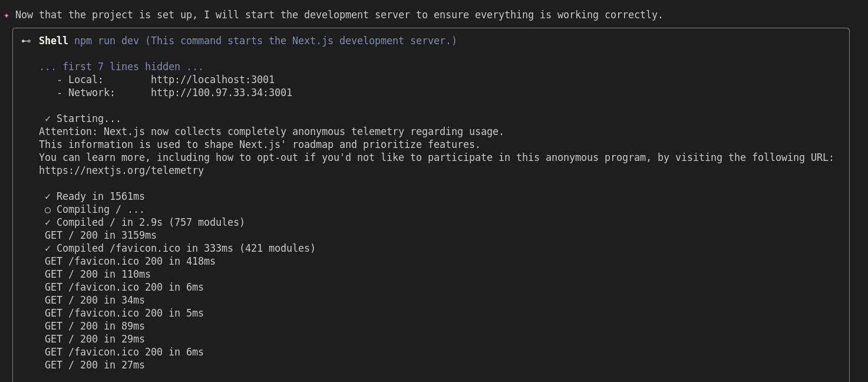This screenshot has width=868, height=382.
Task: Click the 'Now that the project is set up' message
Action: click(339, 15)
